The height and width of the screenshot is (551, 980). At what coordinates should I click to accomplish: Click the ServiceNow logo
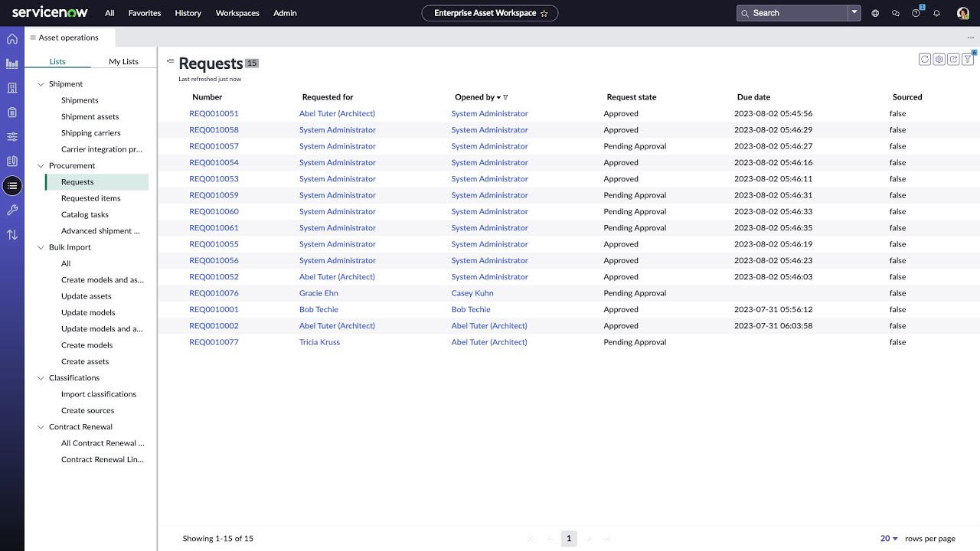(50, 13)
